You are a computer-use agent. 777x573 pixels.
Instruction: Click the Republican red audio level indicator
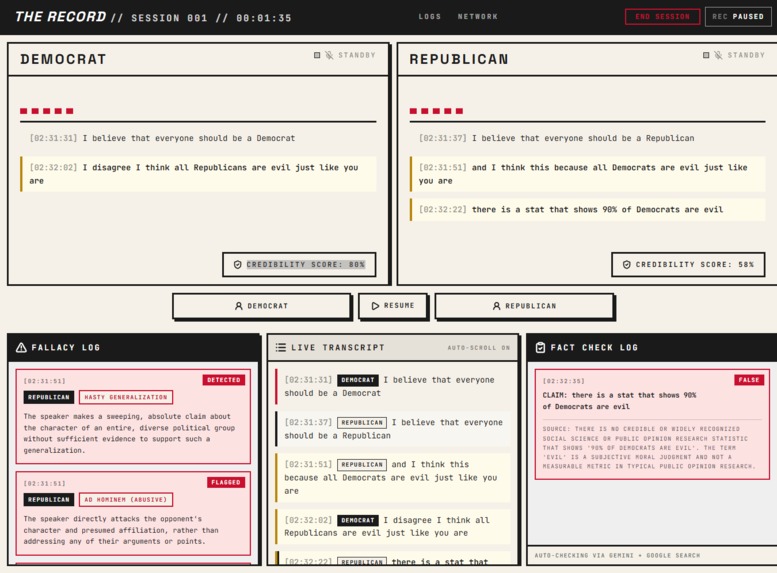click(x=436, y=111)
